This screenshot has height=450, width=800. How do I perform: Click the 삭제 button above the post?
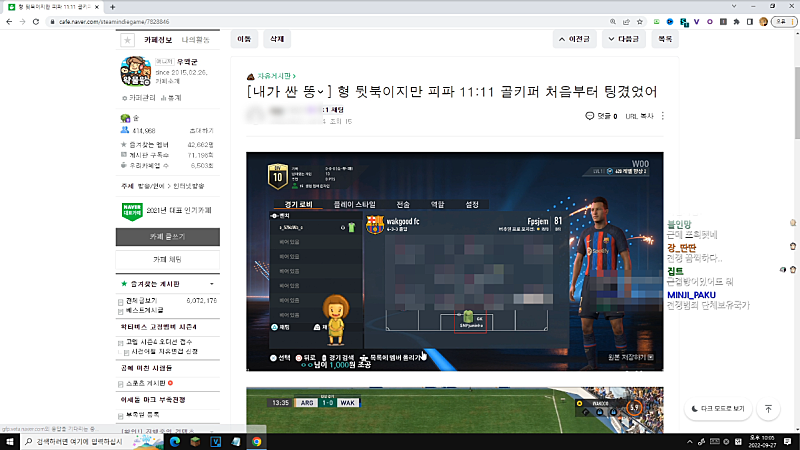pyautogui.click(x=277, y=39)
